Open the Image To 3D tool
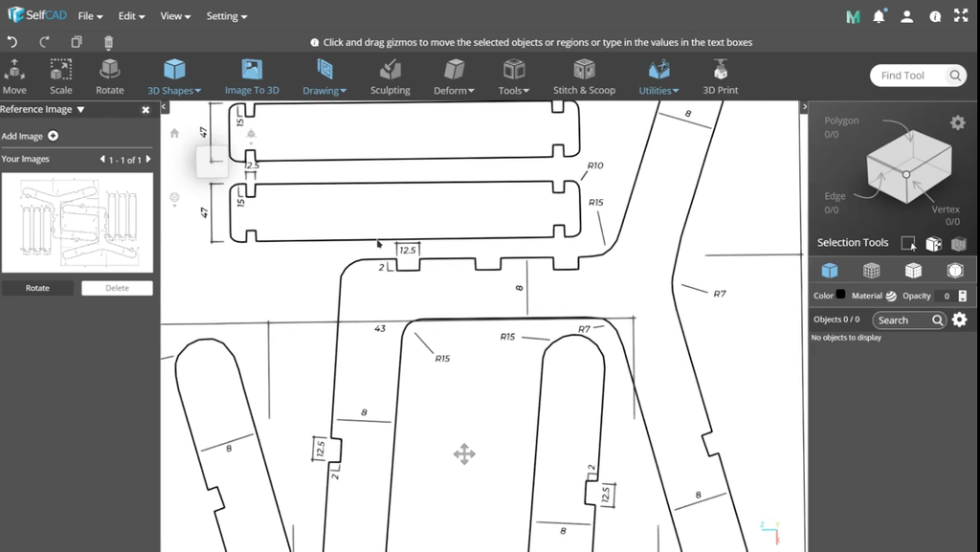 [x=252, y=77]
